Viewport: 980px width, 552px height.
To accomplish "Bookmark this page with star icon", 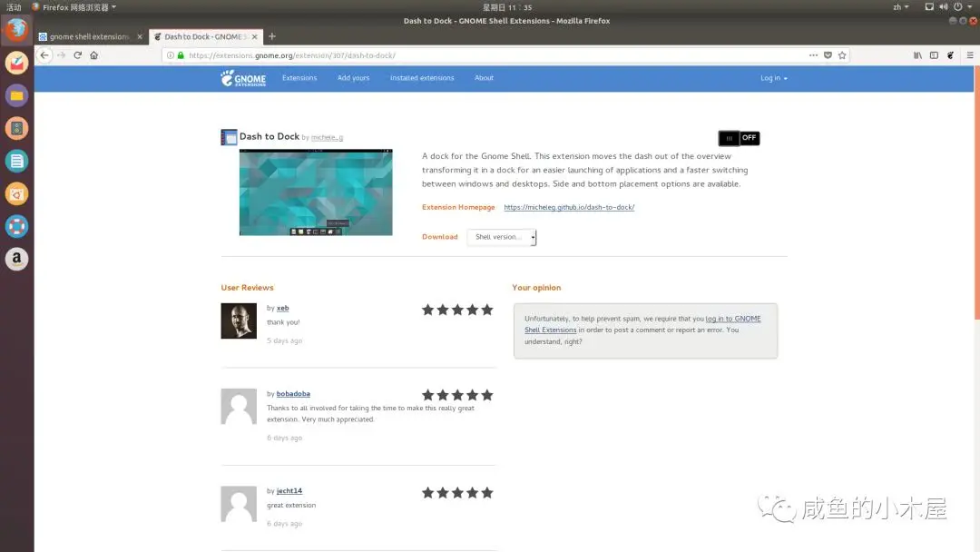I will [842, 55].
